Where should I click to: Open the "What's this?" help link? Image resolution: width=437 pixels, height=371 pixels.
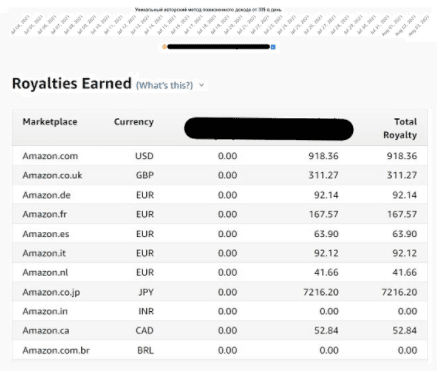[x=165, y=85]
